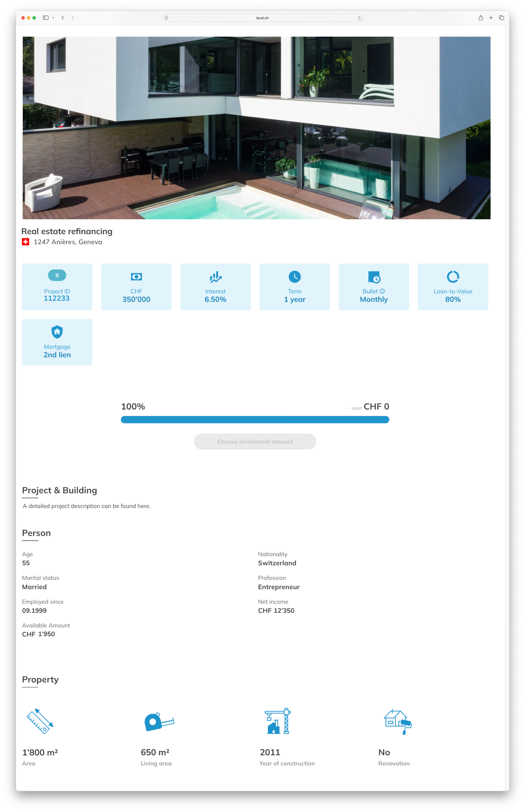Click the 1247 Anières, Geneva address text
The width and height of the screenshot is (525, 812).
(x=68, y=242)
